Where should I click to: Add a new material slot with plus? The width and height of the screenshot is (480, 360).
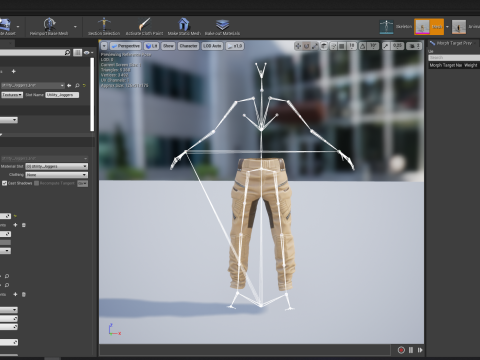point(13,71)
